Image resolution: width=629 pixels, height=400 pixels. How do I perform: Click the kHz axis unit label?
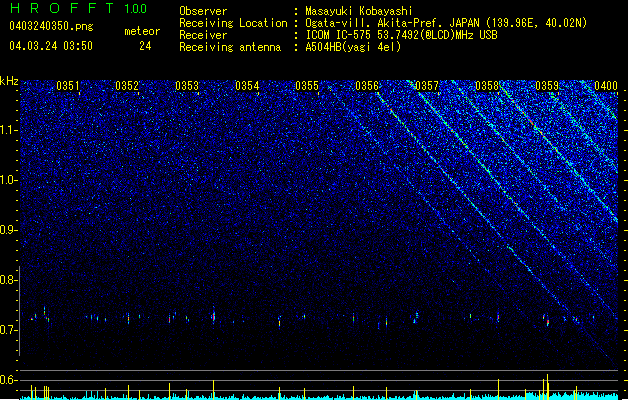coord(9,81)
